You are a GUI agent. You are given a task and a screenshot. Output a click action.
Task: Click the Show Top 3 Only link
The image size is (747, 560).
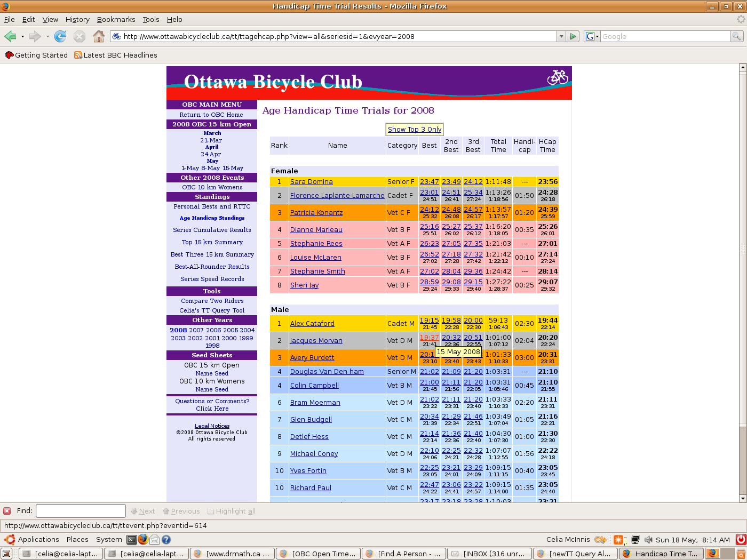415,129
